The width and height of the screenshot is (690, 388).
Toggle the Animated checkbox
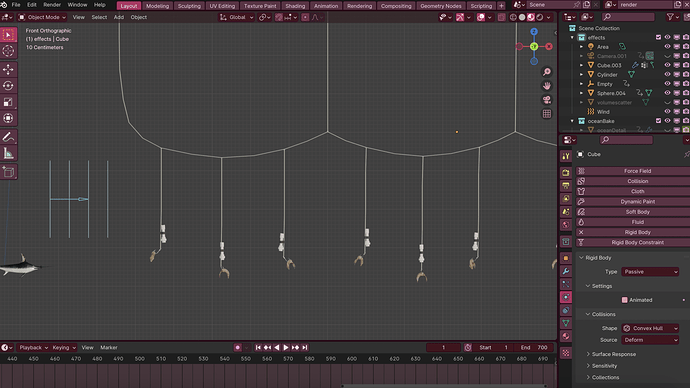coord(624,300)
